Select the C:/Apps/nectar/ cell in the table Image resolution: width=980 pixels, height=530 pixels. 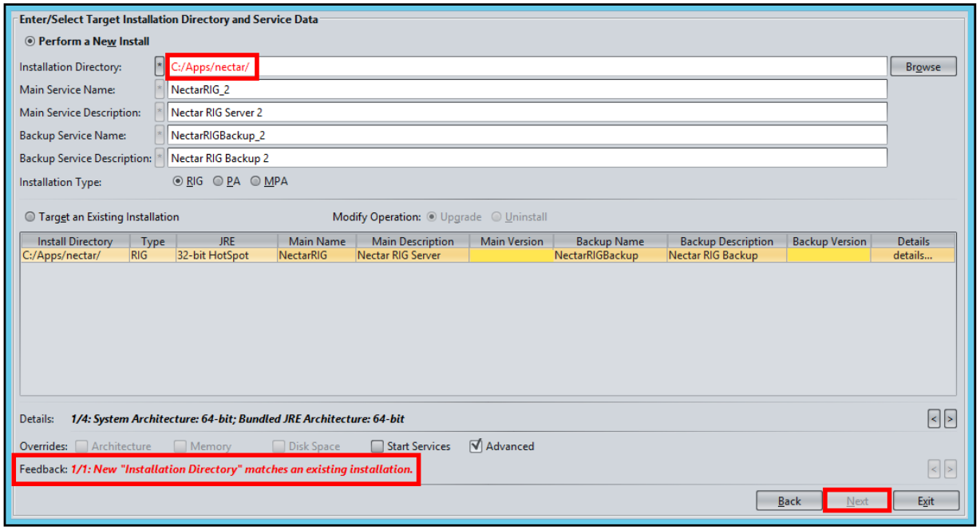tap(75, 255)
